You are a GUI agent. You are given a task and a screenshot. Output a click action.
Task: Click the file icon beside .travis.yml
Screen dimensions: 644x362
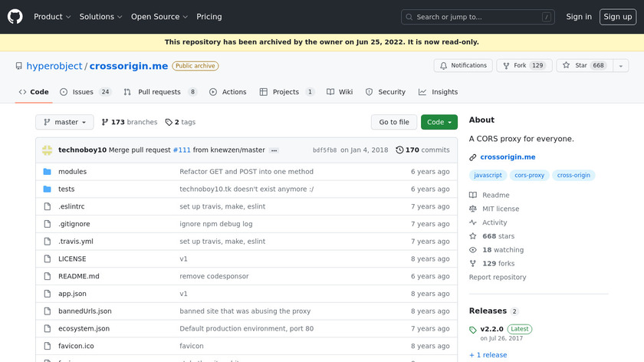(48, 242)
